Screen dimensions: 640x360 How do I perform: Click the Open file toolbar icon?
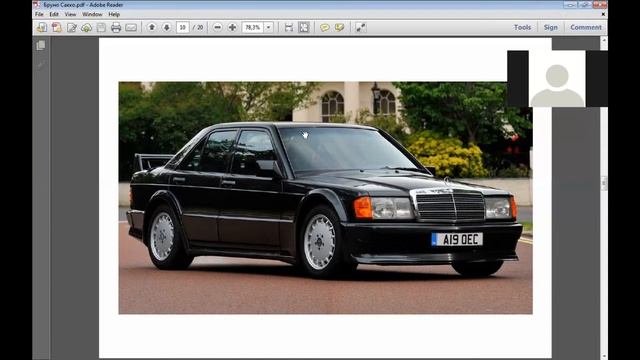point(42,27)
